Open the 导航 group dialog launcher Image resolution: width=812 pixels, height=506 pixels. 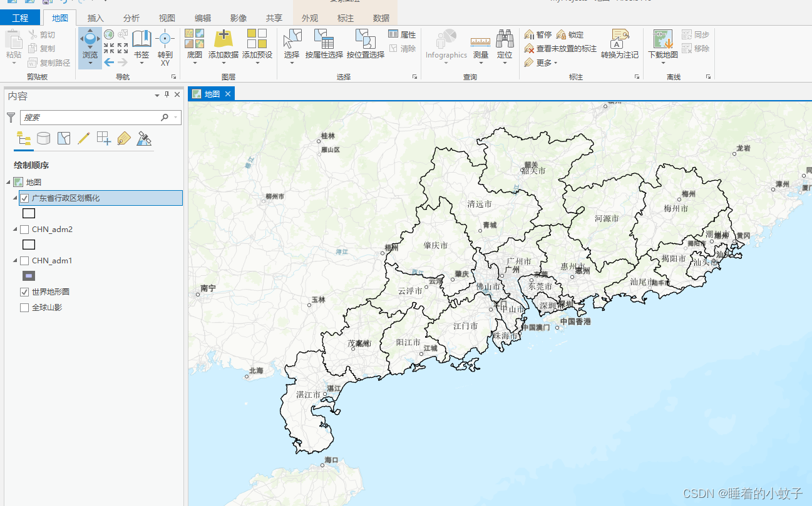click(x=174, y=76)
